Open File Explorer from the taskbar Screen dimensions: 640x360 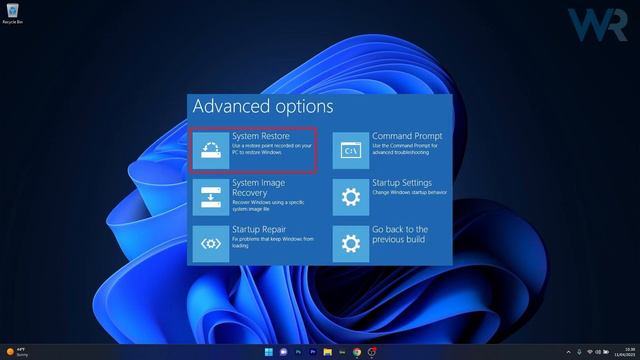coord(327,352)
